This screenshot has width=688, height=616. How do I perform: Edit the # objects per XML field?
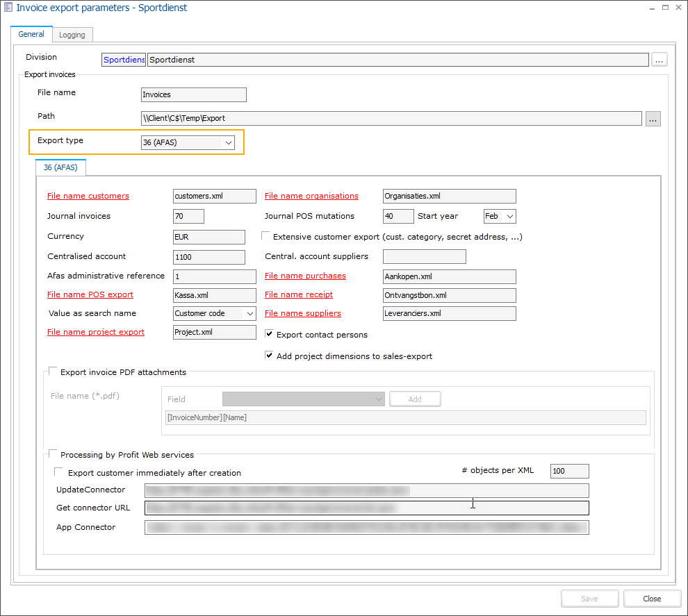pyautogui.click(x=569, y=471)
